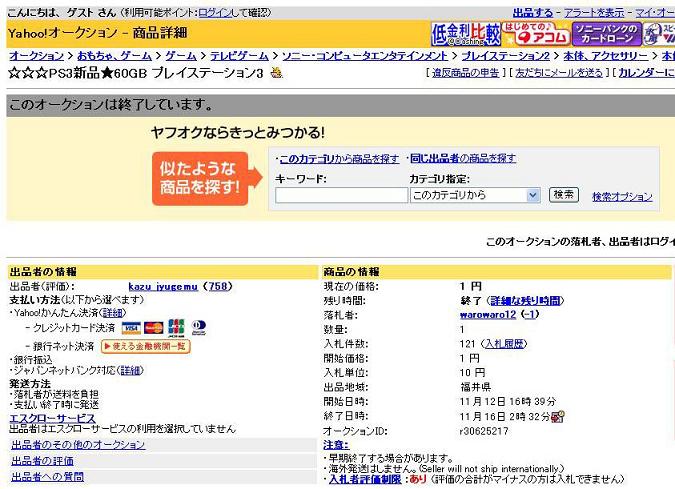675x489 pixels.
Task: Click the MasterCard icon
Action: point(154,327)
